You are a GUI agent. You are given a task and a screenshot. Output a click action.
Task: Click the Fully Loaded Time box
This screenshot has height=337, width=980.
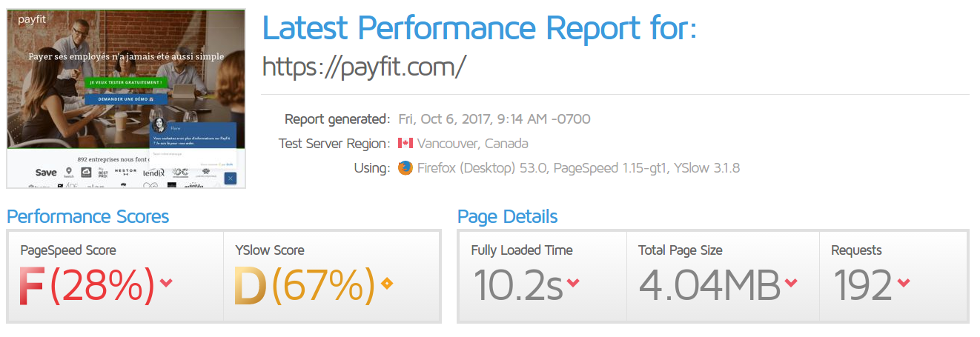click(x=543, y=276)
